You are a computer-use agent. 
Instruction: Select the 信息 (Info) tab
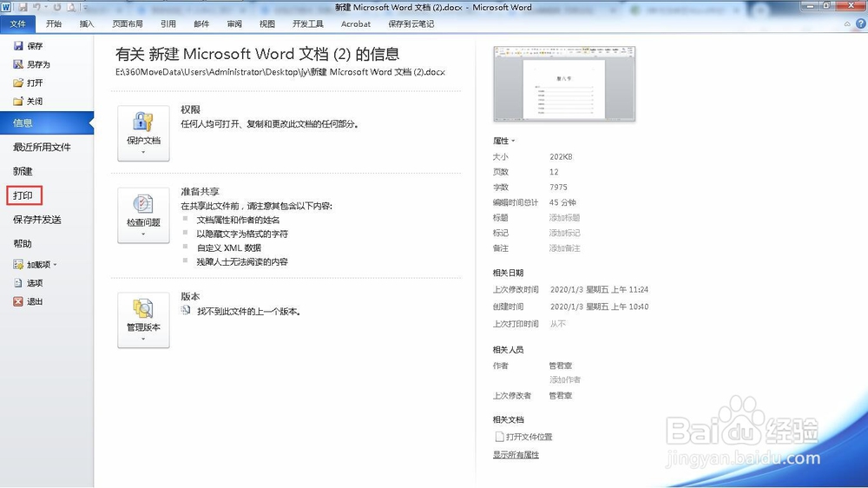pos(47,123)
